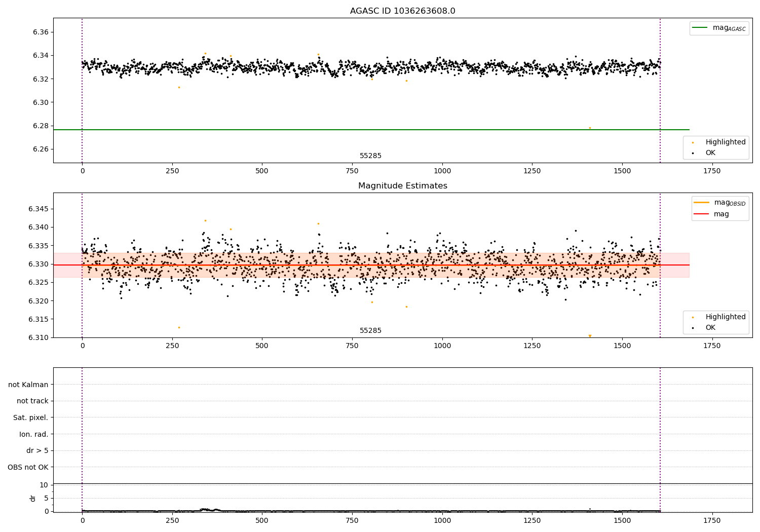Select the green mag AGASC legend line sample
Image resolution: width=760 pixels, height=532 pixels.
[700, 28]
